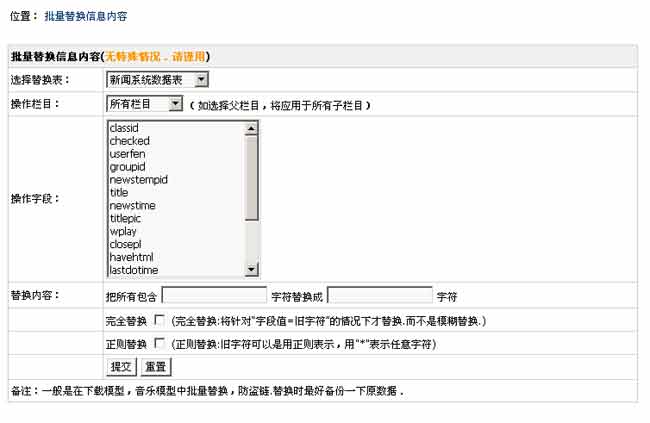Screen dimensions: 650x423
Task: Click the 重置 button
Action: tap(155, 367)
